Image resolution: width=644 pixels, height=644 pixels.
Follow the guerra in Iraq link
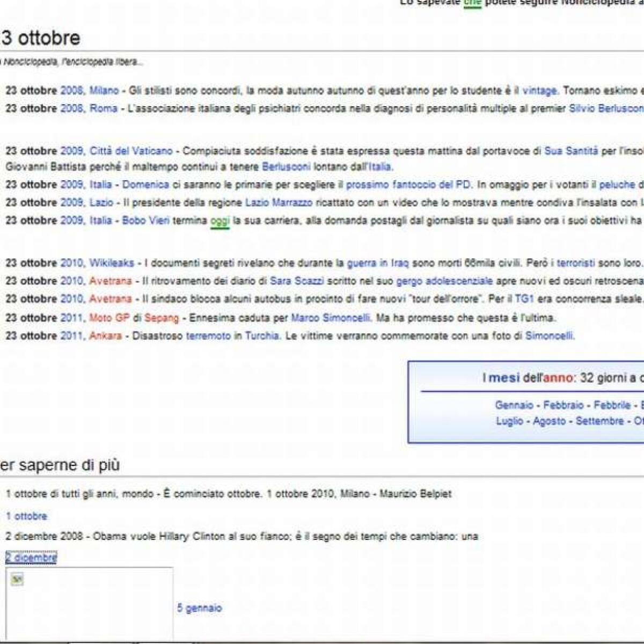click(x=378, y=263)
